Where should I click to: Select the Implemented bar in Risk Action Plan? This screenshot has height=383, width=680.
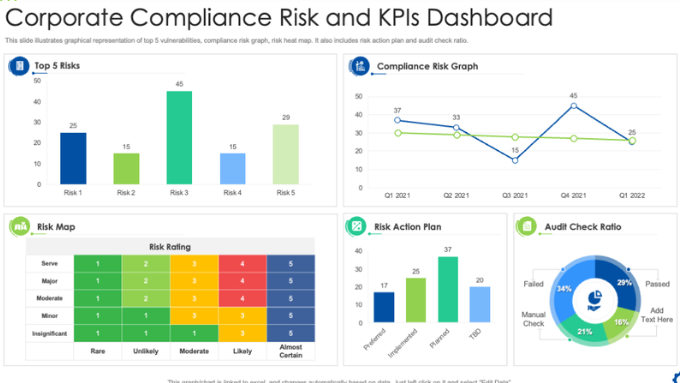click(x=416, y=300)
